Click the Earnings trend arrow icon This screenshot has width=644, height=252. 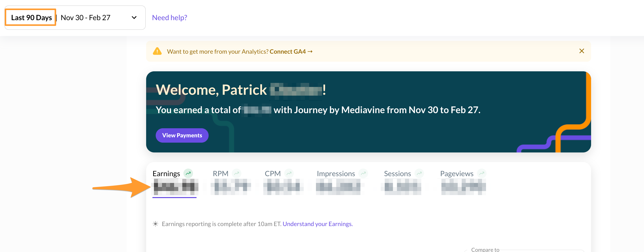188,173
